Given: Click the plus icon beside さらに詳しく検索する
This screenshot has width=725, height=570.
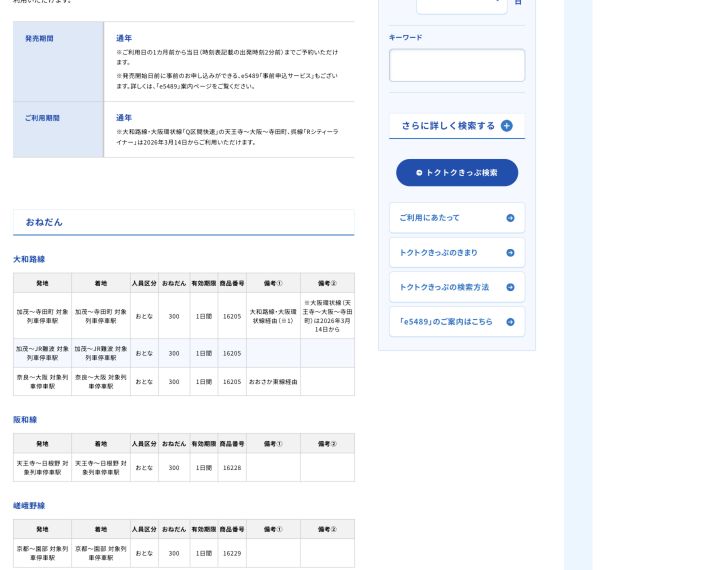Looking at the screenshot, I should [507, 126].
